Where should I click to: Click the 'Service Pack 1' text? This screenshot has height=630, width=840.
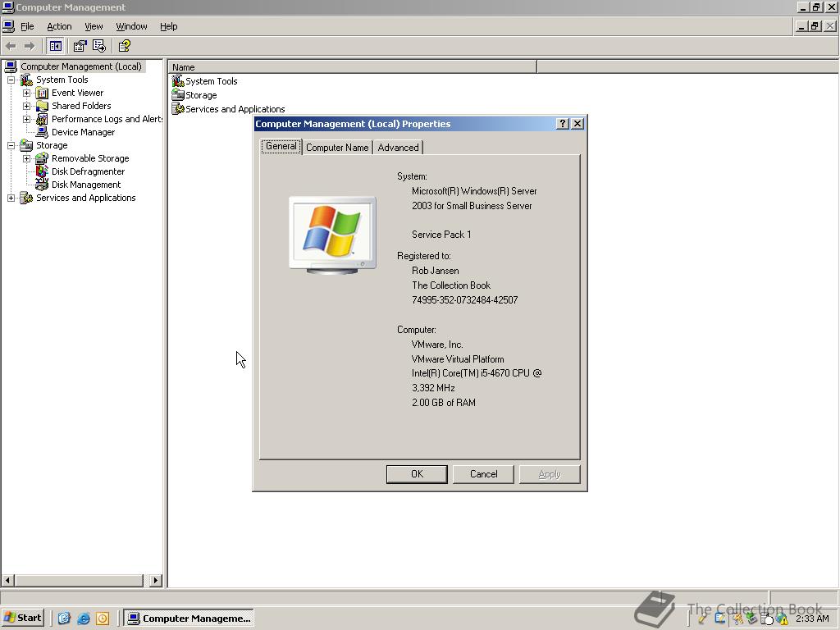441,235
